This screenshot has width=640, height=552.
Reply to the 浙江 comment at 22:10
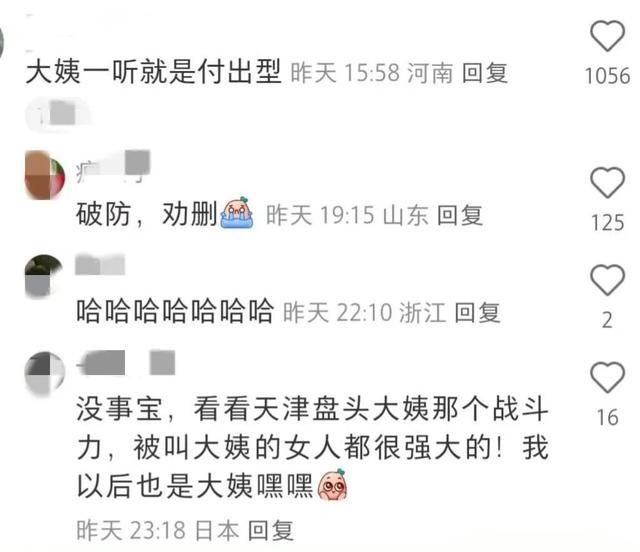tap(477, 313)
